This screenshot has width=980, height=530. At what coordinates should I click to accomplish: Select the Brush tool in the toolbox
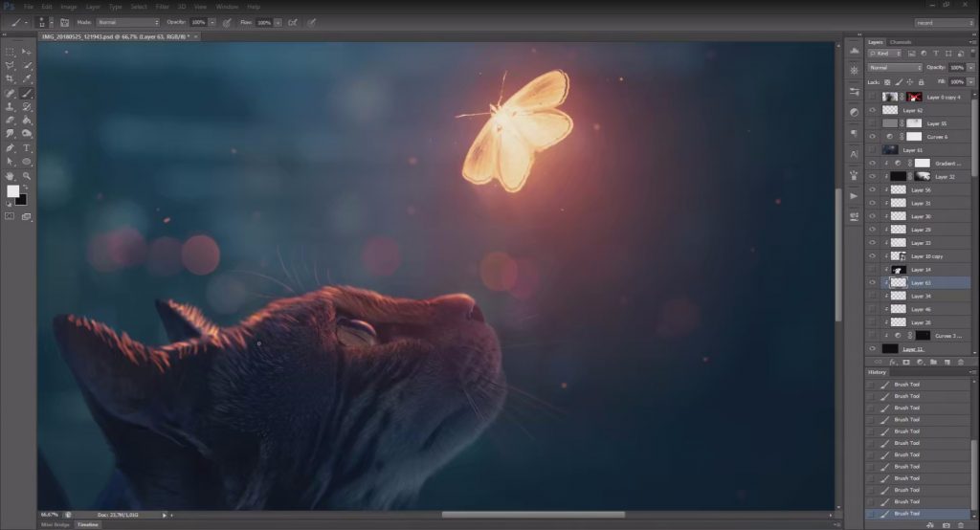click(x=26, y=93)
